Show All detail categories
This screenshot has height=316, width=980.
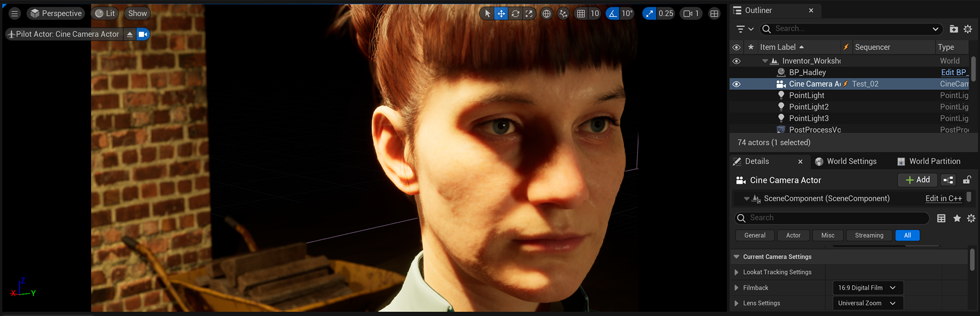pyautogui.click(x=907, y=235)
